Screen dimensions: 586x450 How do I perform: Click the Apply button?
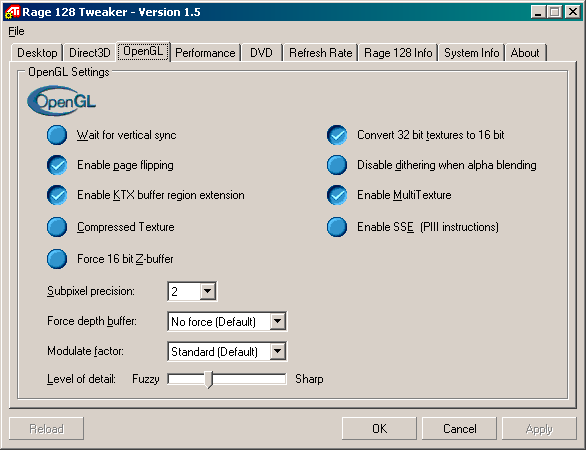coord(539,428)
